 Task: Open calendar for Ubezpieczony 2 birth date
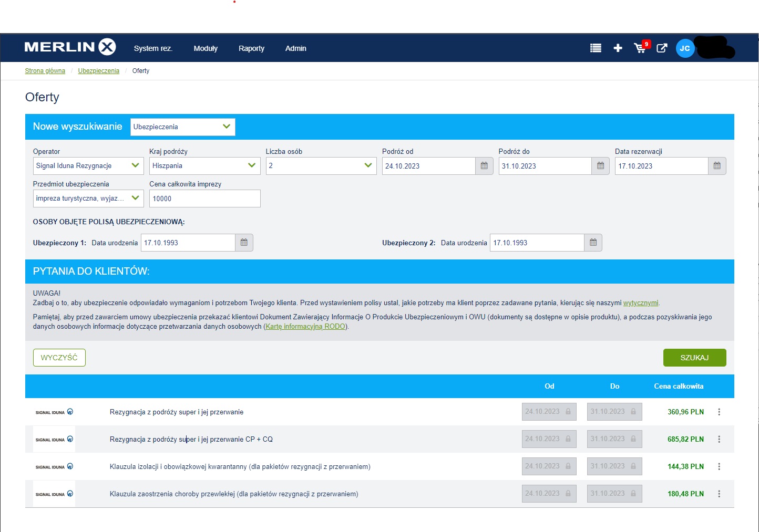coord(593,243)
